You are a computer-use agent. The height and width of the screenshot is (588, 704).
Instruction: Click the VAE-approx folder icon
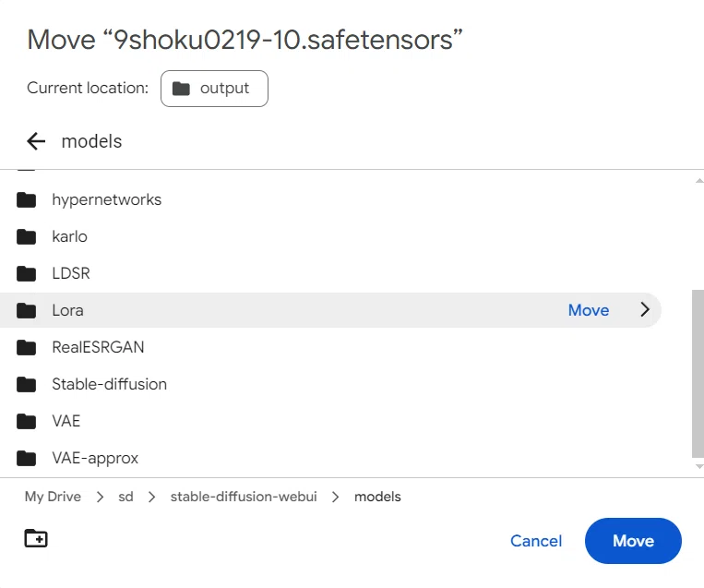26,458
